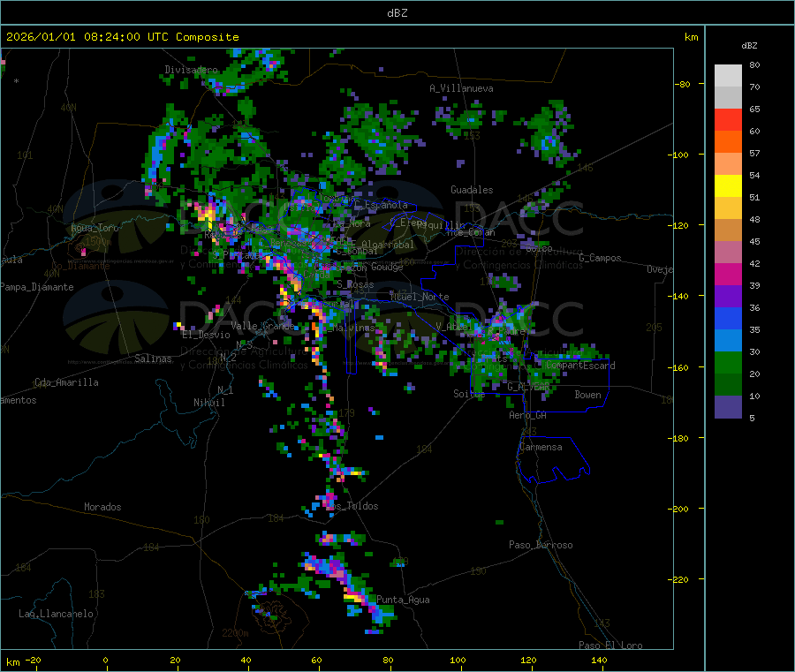Click the Agua_Toro place label
This screenshot has width=795, height=672.
tap(95, 228)
